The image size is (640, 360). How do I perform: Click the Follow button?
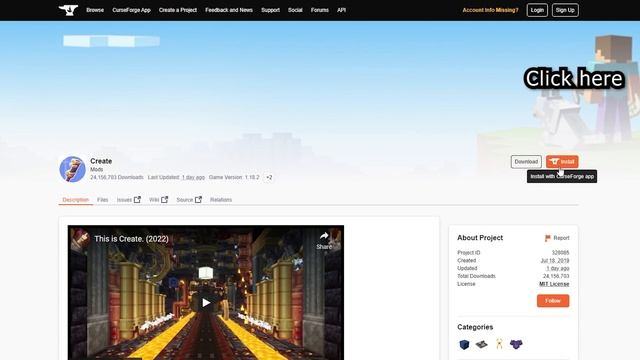tap(553, 301)
